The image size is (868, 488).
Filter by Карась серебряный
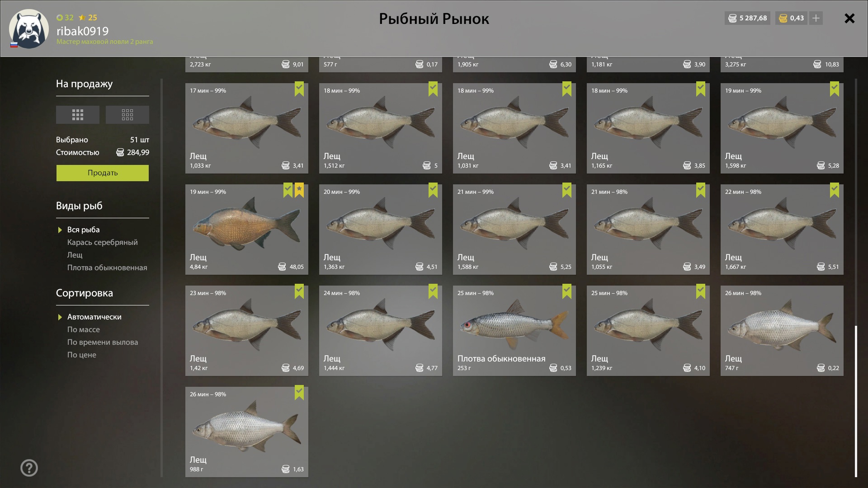pos(103,242)
